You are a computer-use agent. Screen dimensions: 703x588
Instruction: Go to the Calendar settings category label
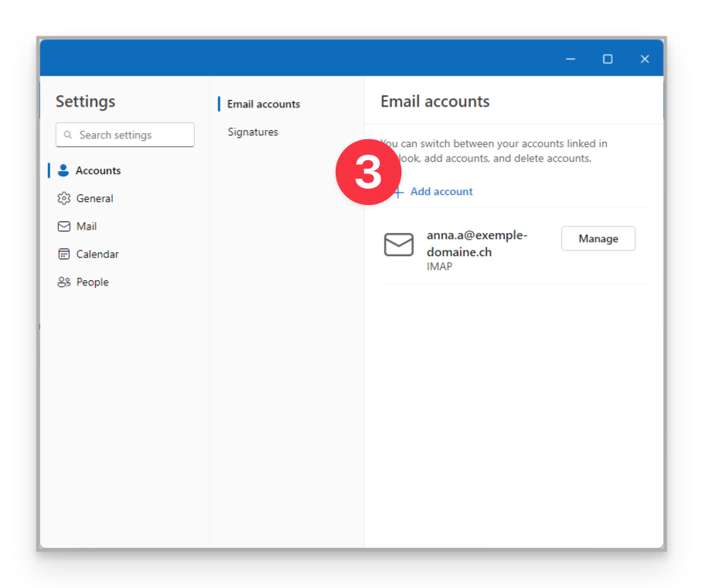[97, 255]
